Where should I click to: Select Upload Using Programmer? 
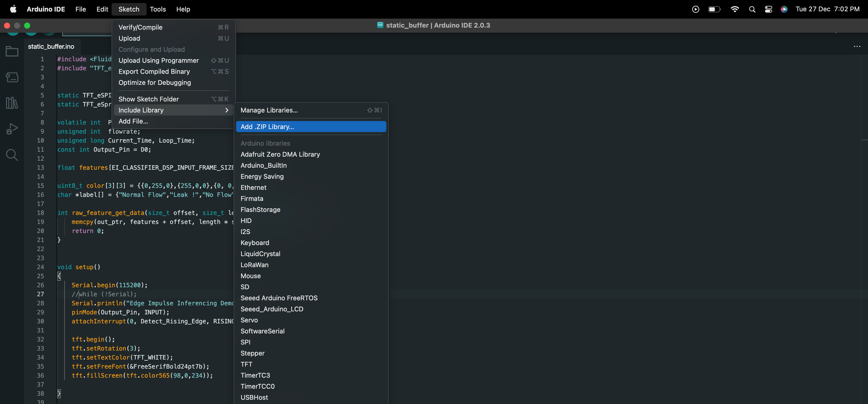click(174, 60)
